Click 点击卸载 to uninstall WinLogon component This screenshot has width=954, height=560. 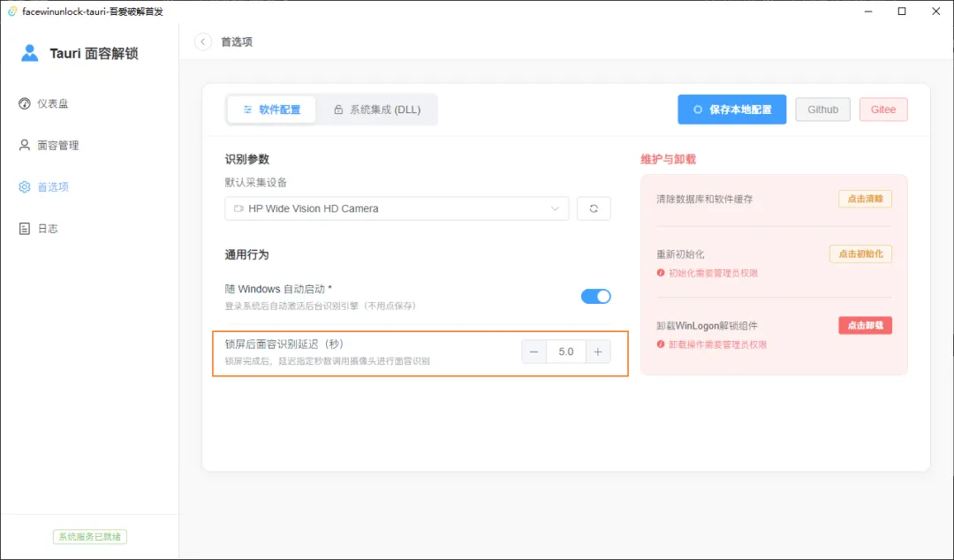[x=865, y=325]
